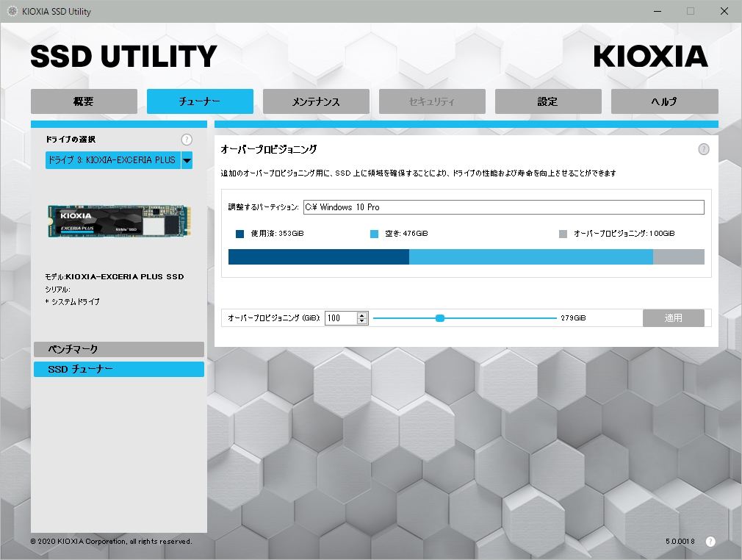
Task: Click the セキュリティ tab
Action: point(432,101)
